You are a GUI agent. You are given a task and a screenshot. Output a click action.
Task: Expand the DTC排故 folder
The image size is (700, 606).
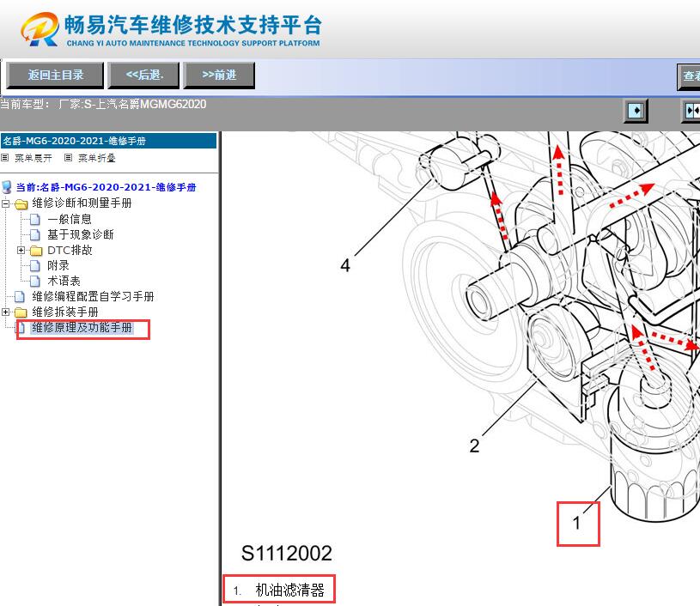tap(21, 251)
